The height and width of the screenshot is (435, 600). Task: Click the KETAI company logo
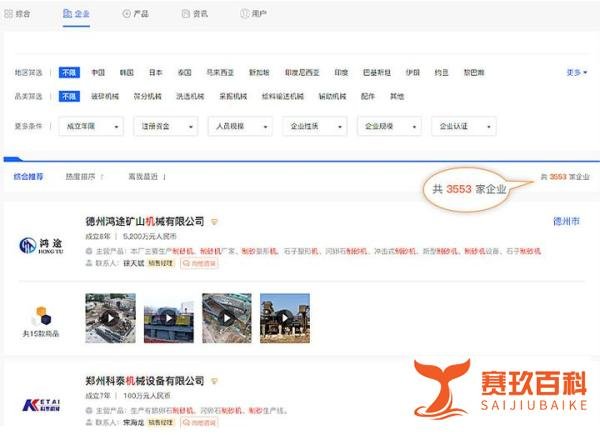(x=41, y=405)
